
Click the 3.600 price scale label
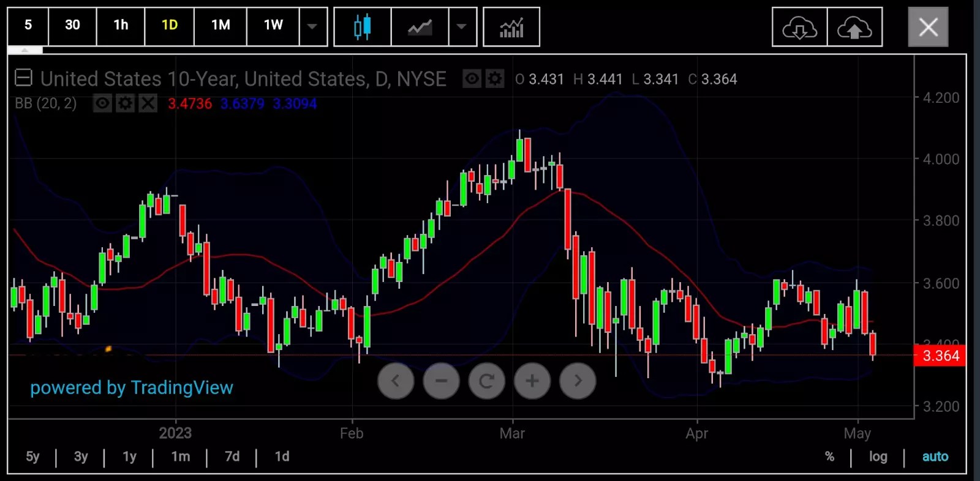tap(941, 283)
